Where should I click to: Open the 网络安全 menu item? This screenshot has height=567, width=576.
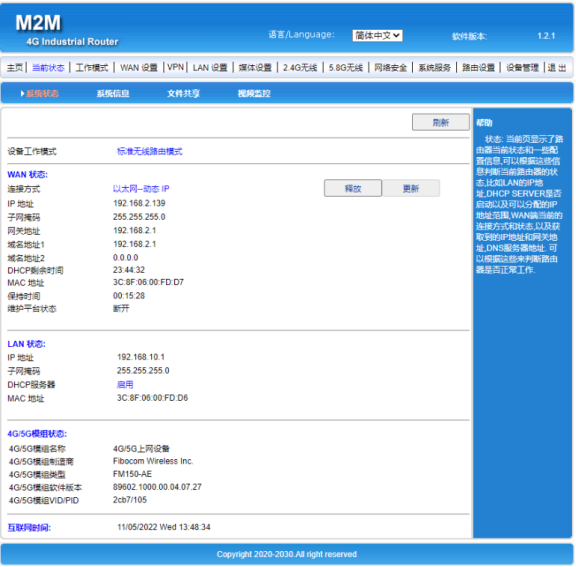coord(390,68)
